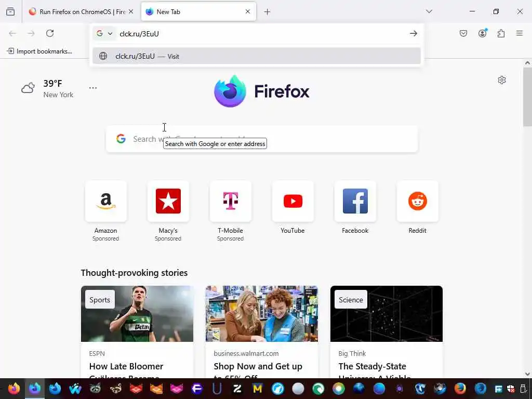Viewport: 532px width, 399px height.
Task: Click the scrollbar up arrow
Action: point(528,63)
